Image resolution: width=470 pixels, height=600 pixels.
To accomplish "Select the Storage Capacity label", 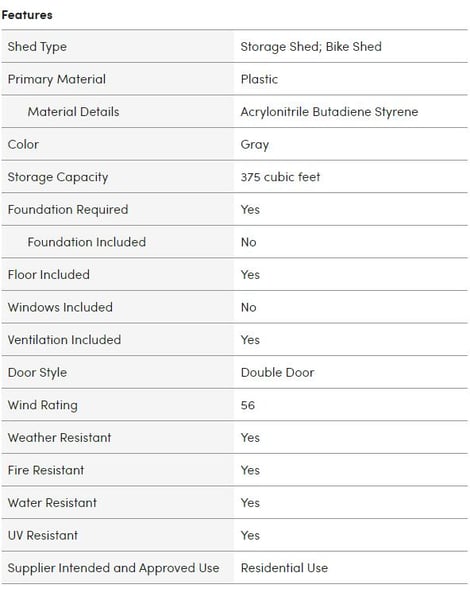I will pyautogui.click(x=58, y=177).
